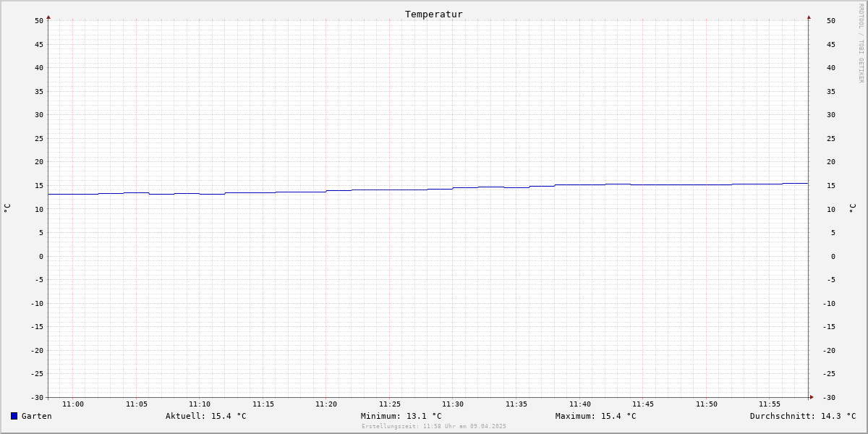Click the 11:40 time axis label
This screenshot has height=434, width=868.
pyautogui.click(x=580, y=404)
